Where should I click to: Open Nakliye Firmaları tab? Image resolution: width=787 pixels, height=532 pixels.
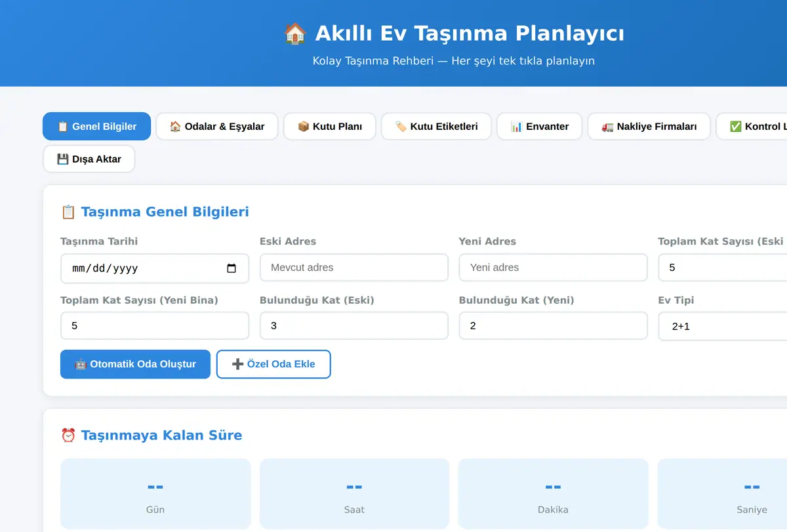(649, 127)
